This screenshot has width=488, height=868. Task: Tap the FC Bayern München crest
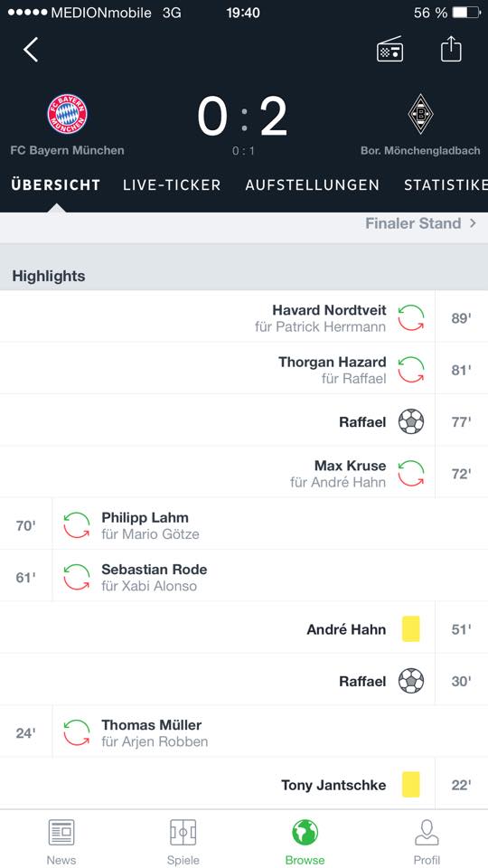pos(67,114)
